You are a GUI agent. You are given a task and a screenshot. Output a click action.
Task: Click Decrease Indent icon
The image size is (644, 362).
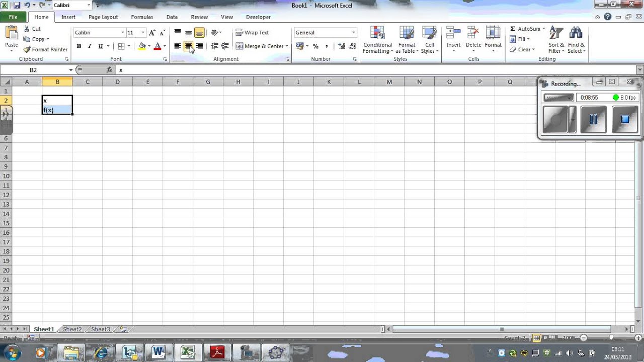tap(215, 46)
